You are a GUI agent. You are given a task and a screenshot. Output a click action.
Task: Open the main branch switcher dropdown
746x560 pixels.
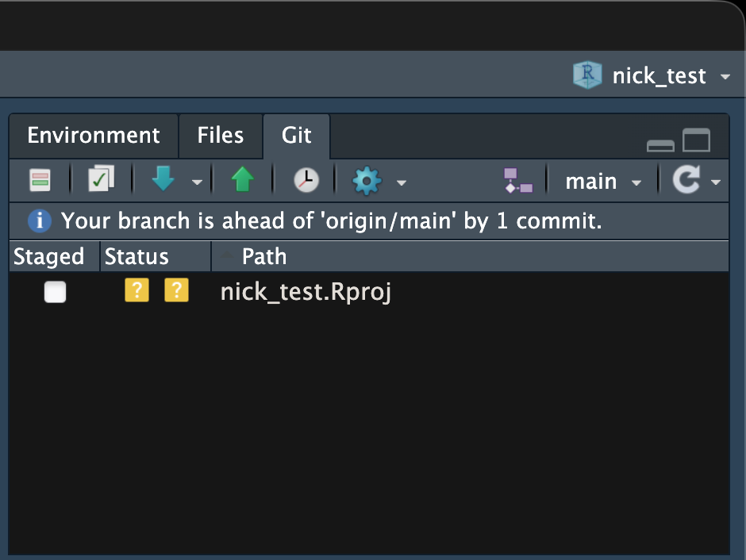[x=603, y=182]
